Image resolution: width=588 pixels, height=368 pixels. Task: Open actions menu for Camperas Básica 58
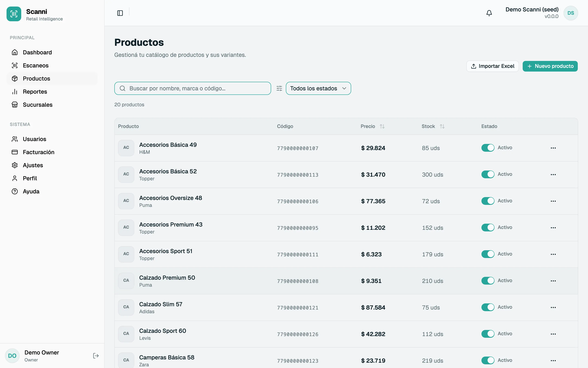pyautogui.click(x=553, y=360)
